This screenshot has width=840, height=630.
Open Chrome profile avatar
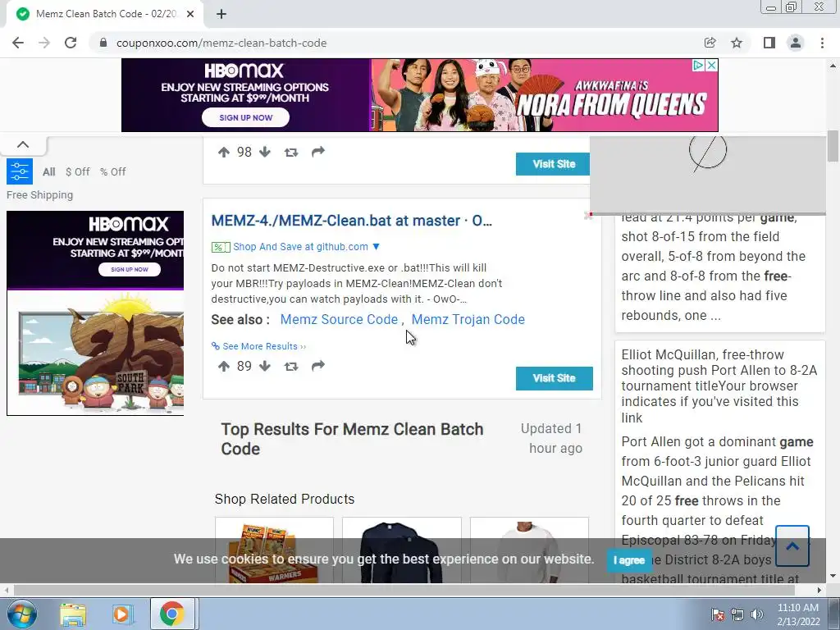pyautogui.click(x=796, y=43)
